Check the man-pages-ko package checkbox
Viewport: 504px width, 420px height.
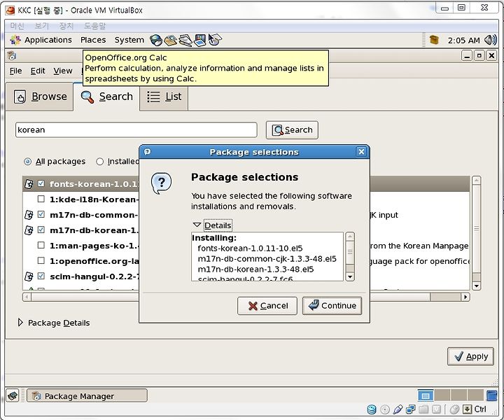tap(41, 245)
